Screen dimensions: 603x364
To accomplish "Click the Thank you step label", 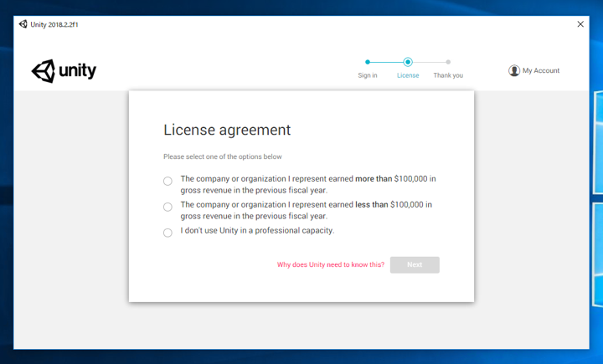I will tap(448, 75).
